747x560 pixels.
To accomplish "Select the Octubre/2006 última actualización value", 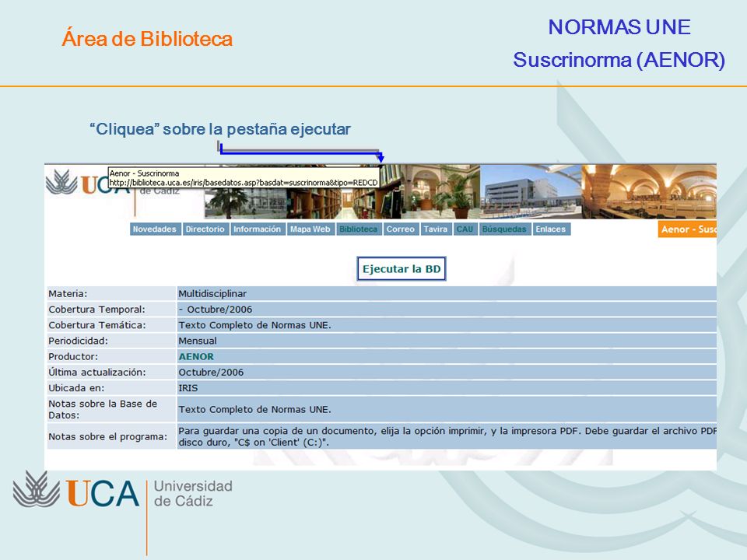I will 447,372.
